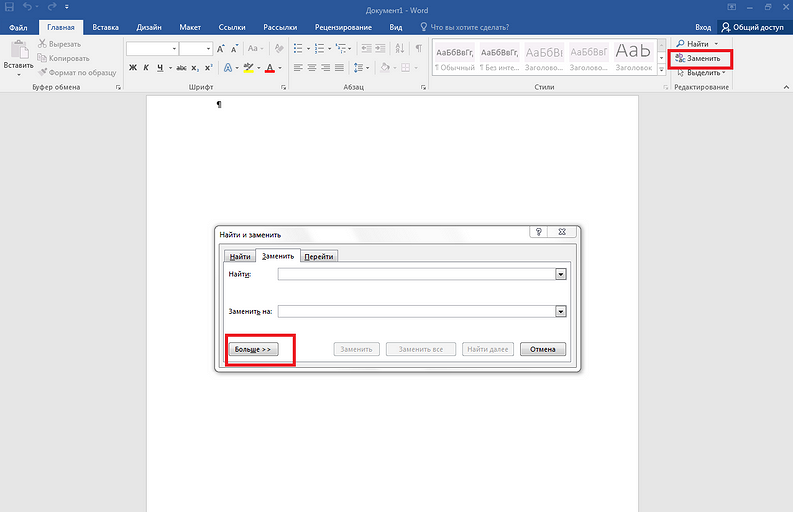
Task: Click the bulleted list icon
Action: (x=299, y=48)
